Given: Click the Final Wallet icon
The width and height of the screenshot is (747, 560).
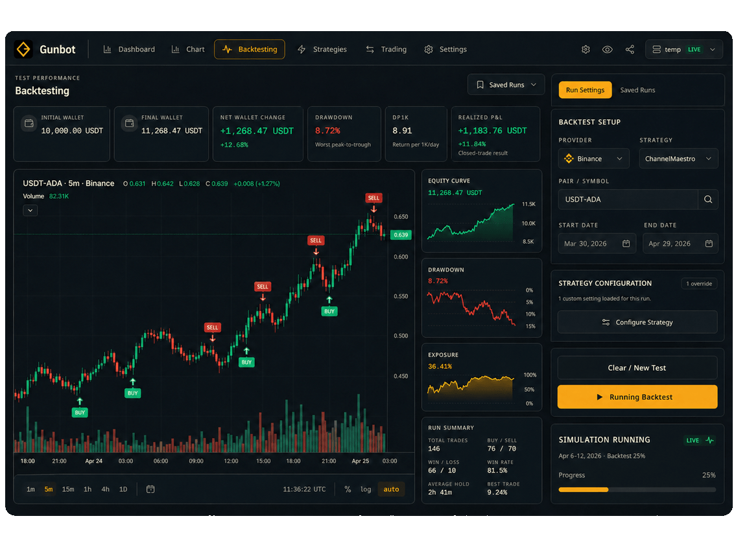Looking at the screenshot, I should (x=129, y=123).
